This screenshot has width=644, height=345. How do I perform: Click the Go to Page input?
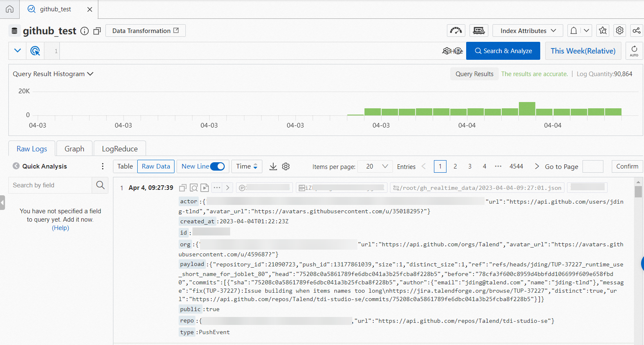coord(593,166)
